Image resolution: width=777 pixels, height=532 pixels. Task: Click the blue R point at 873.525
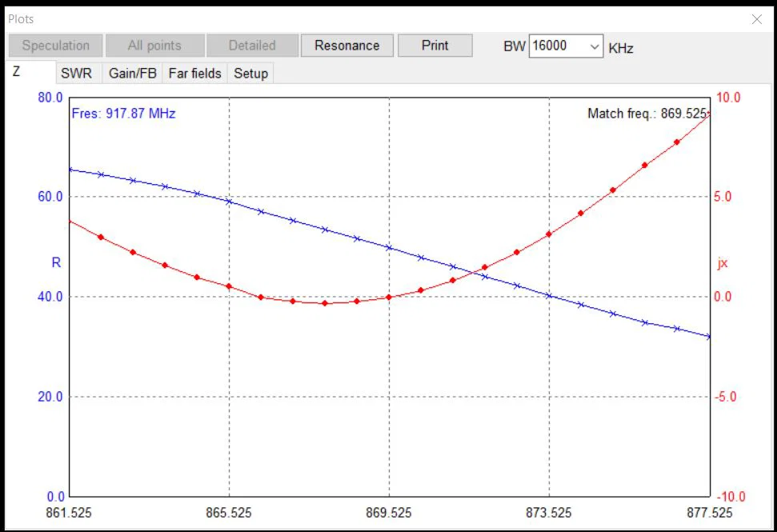(549, 296)
